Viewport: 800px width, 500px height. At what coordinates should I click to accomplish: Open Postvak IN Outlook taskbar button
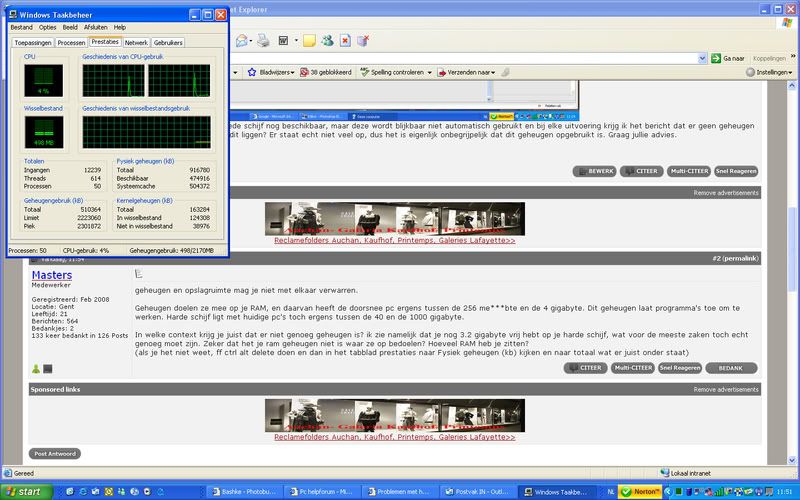pos(479,492)
